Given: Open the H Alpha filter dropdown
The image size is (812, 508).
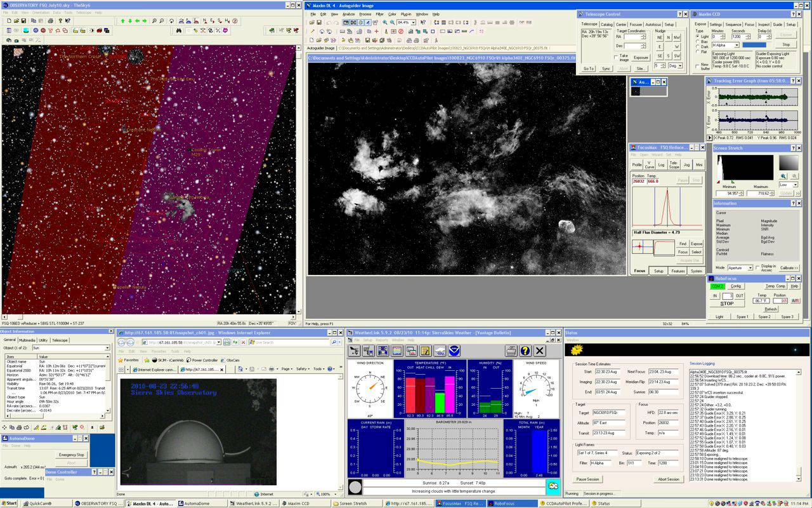Looking at the screenshot, I should pyautogui.click(x=737, y=45).
